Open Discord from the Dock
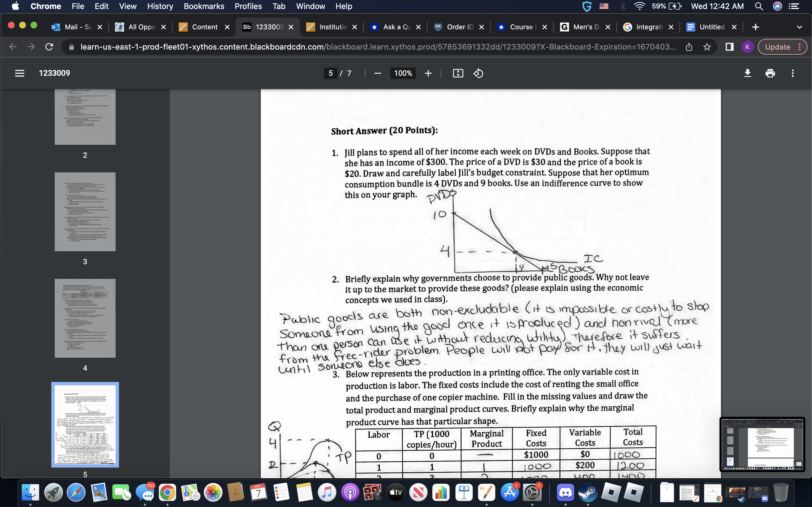812x507 pixels. pyautogui.click(x=566, y=492)
